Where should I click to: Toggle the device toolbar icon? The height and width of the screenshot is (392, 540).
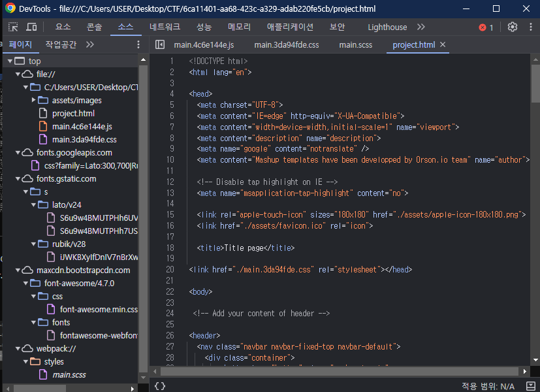point(31,27)
